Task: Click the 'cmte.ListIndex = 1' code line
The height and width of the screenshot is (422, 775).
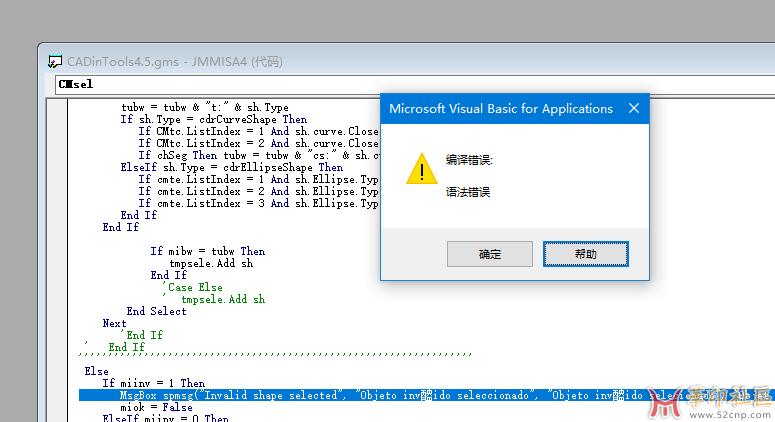Action: click(x=258, y=179)
